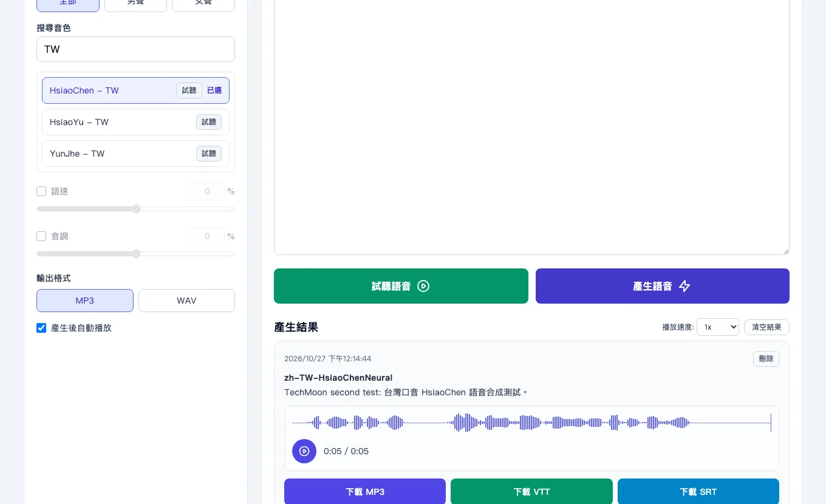The height and width of the screenshot is (504, 826).
Task: Download the MP3 file
Action: [365, 491]
